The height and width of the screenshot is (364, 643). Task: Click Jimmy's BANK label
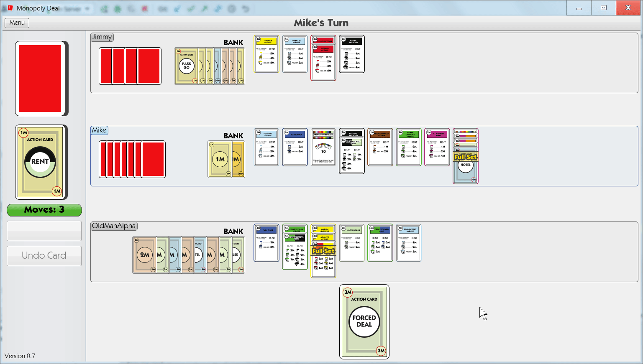coord(233,42)
